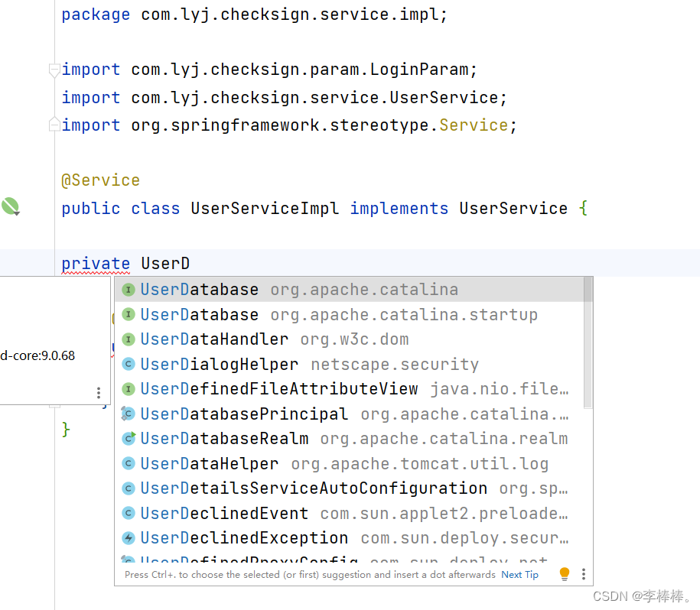Click the lightbulb icon in the completion popup footer
The height and width of the screenshot is (610, 700).
point(564,573)
